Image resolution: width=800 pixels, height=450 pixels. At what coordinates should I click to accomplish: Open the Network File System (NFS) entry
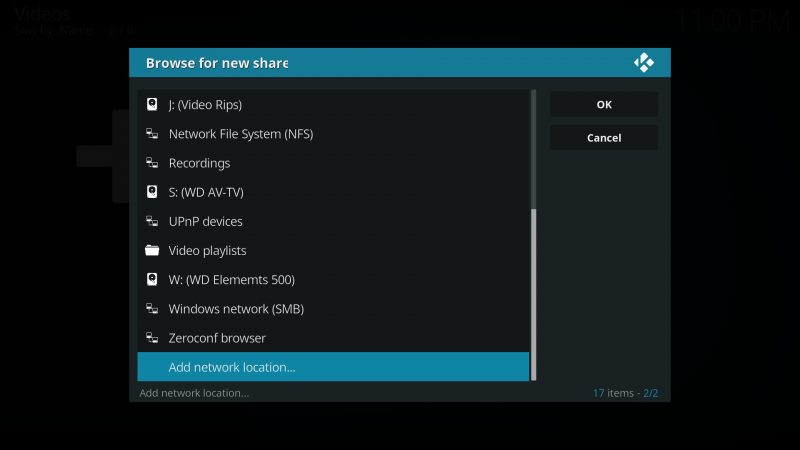333,134
